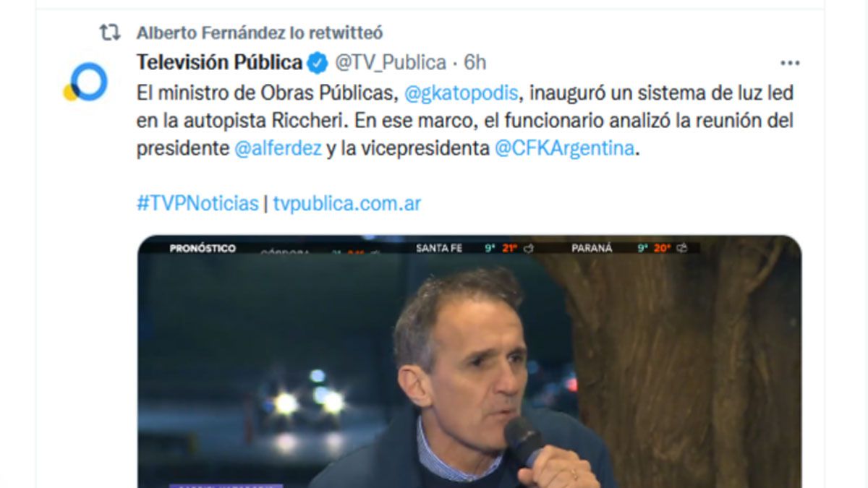Open the Televisión Pública display name

click(x=219, y=63)
